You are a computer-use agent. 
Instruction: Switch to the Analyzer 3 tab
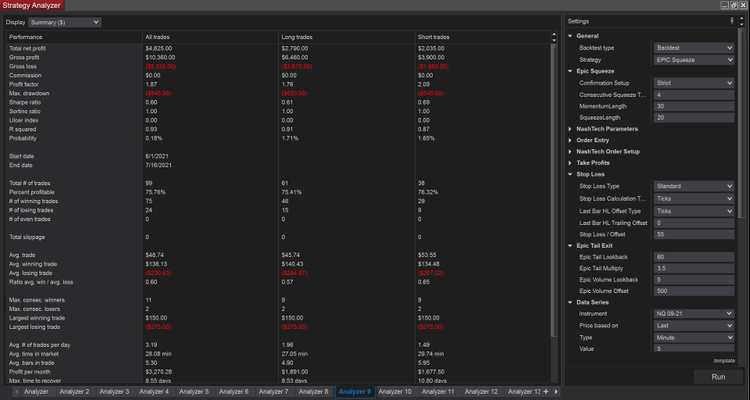(113, 392)
